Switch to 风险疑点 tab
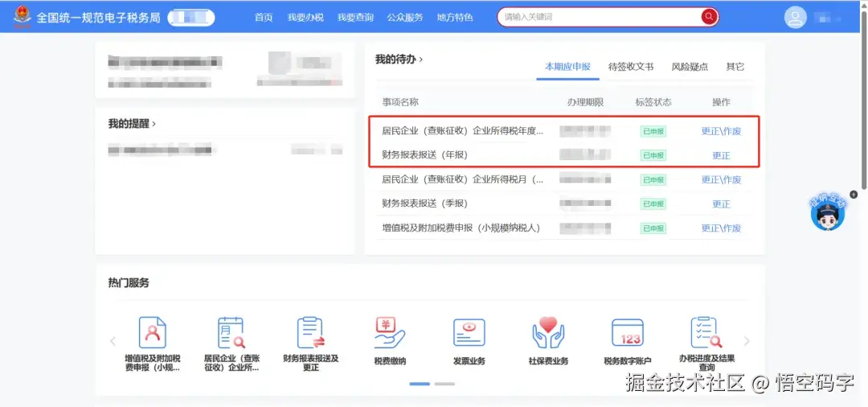The image size is (868, 407). 690,67
